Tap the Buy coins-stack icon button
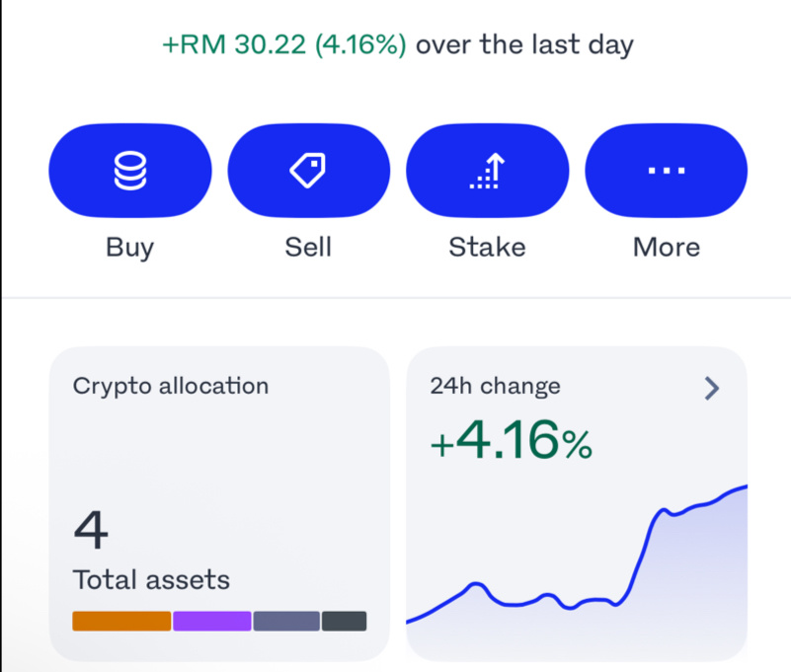 pos(130,171)
